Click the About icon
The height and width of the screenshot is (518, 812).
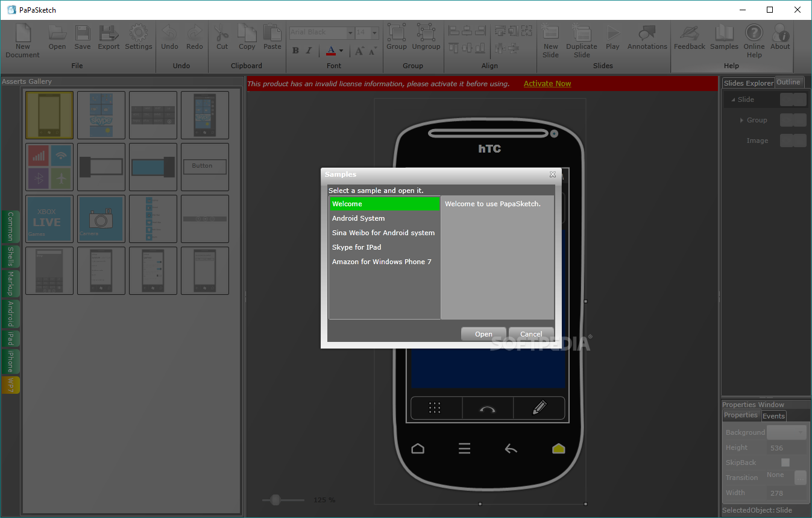click(x=780, y=33)
